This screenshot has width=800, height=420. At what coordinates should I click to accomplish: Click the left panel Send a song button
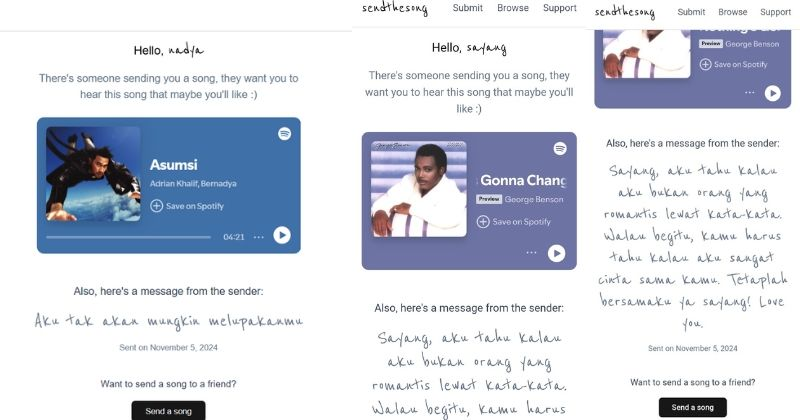[x=168, y=411]
